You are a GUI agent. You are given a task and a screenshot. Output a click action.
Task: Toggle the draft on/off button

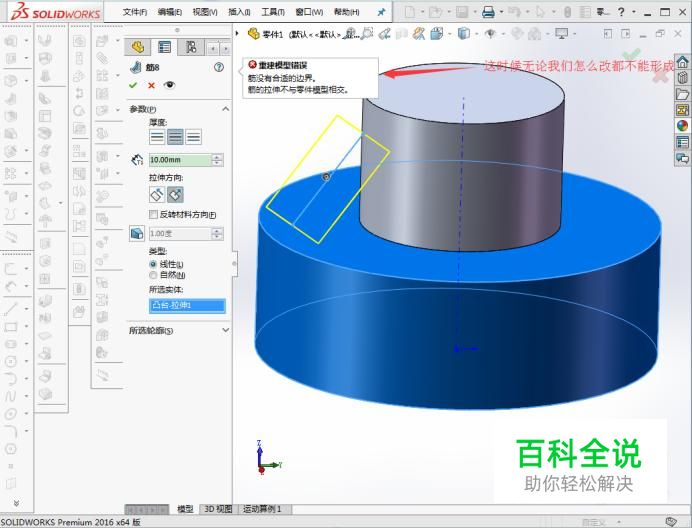pyautogui.click(x=137, y=233)
